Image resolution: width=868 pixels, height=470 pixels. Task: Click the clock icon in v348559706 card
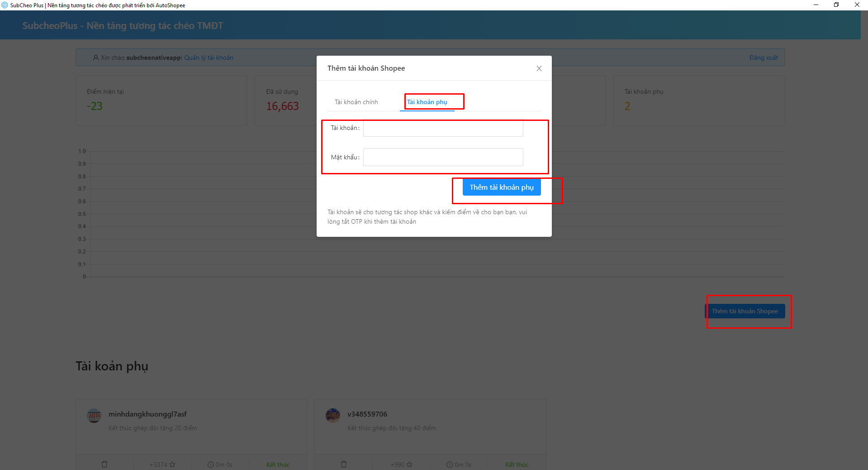[x=449, y=465]
